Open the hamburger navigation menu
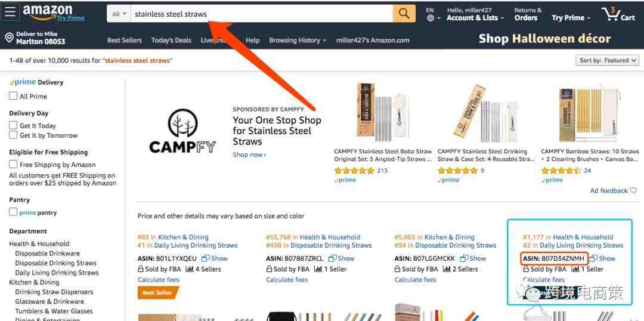 (x=10, y=13)
